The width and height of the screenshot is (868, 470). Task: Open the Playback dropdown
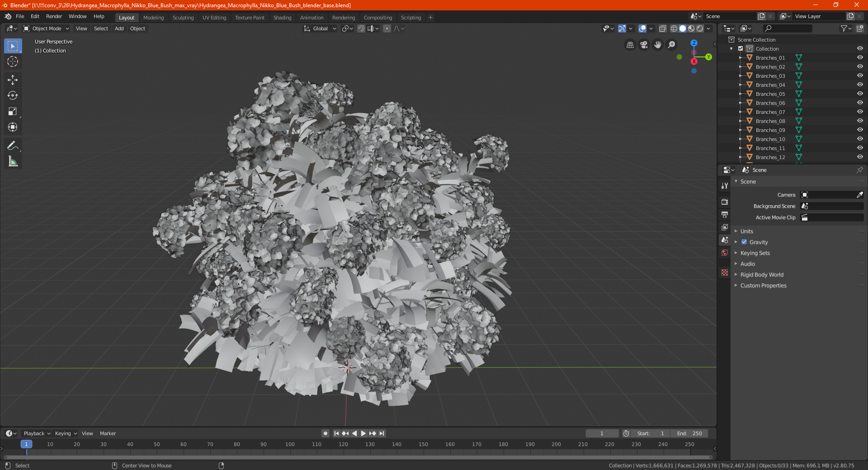[x=37, y=433]
